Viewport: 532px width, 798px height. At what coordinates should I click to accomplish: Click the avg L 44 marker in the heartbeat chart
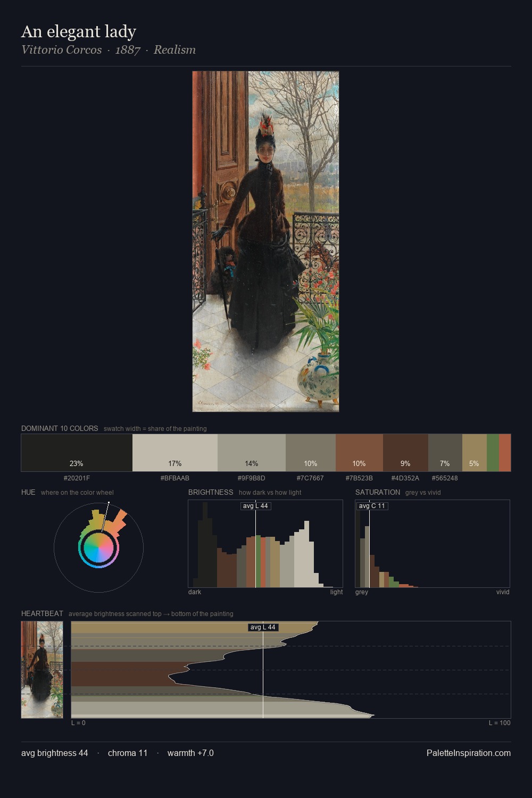263,627
